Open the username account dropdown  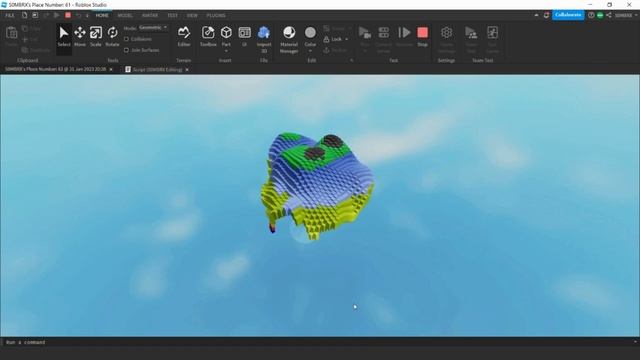pos(626,15)
